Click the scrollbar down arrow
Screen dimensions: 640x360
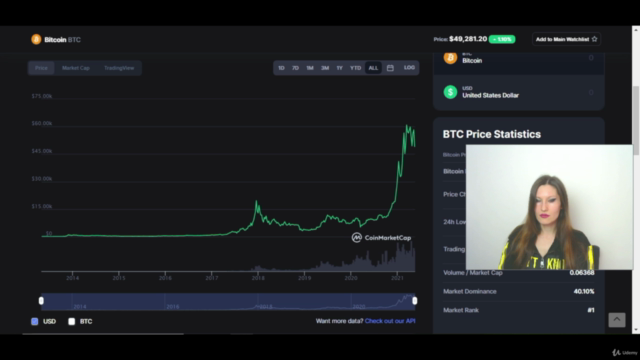coord(636,330)
